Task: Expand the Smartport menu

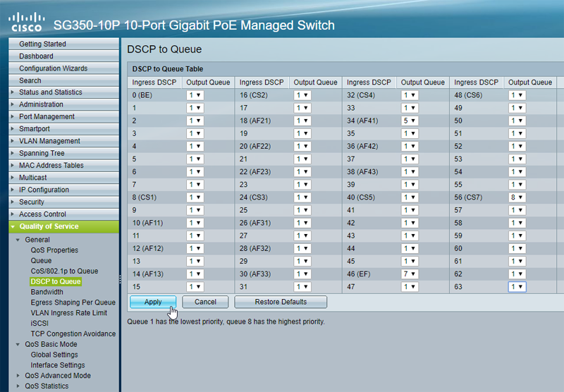Action: [x=63, y=129]
